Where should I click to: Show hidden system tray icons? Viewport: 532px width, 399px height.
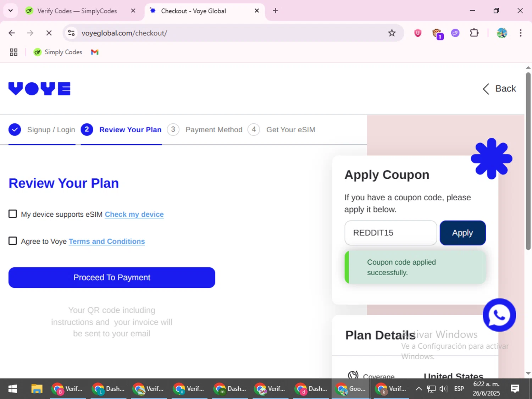[x=419, y=389]
